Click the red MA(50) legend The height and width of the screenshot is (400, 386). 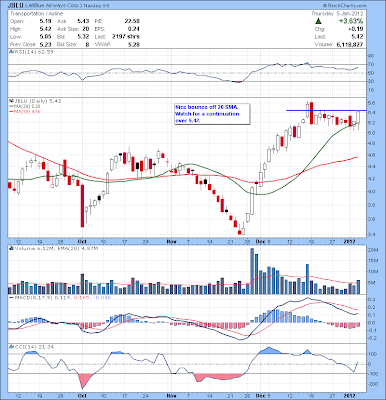(25, 111)
